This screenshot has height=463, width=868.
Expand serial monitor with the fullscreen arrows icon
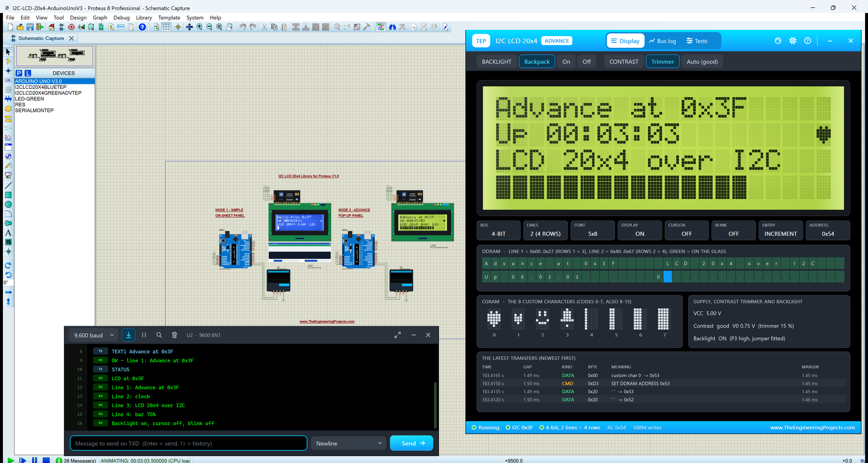click(397, 335)
